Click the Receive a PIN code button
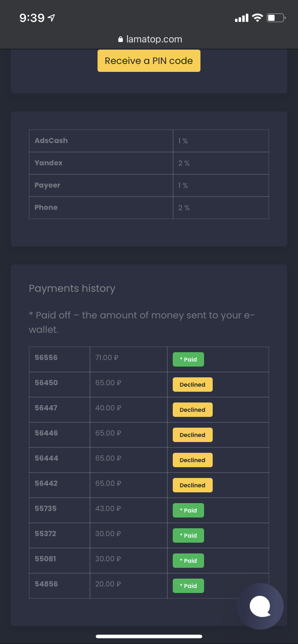 tap(149, 61)
